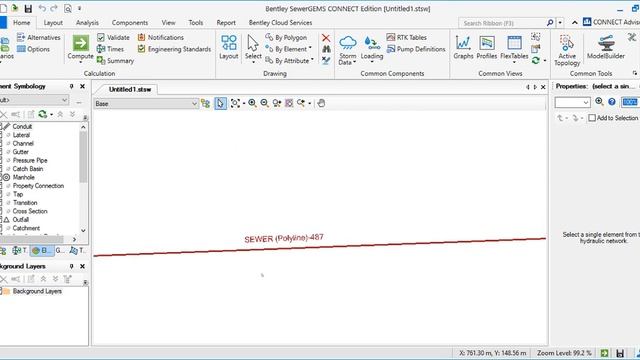Open Engineering Standards
Viewport: 640px width, 360px height.
click(x=174, y=49)
